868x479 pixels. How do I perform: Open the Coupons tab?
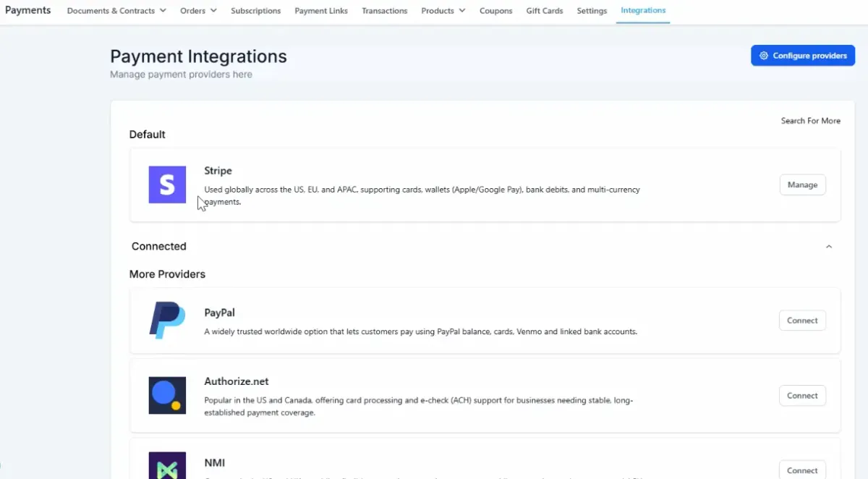pos(496,11)
